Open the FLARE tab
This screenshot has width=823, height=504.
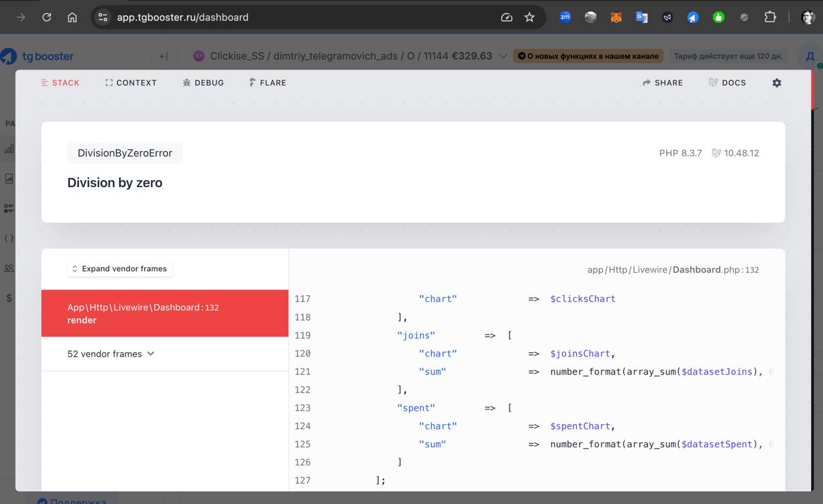click(267, 83)
